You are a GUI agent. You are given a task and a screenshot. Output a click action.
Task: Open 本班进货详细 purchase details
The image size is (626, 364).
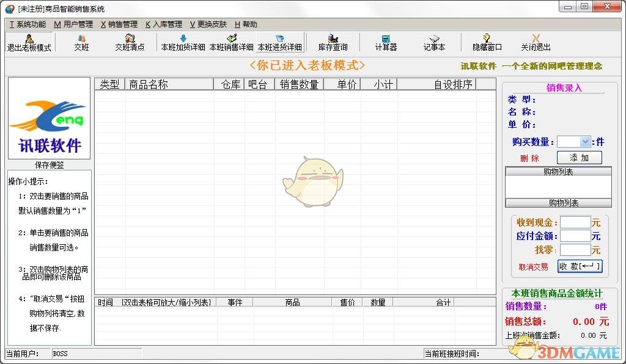tap(280, 43)
